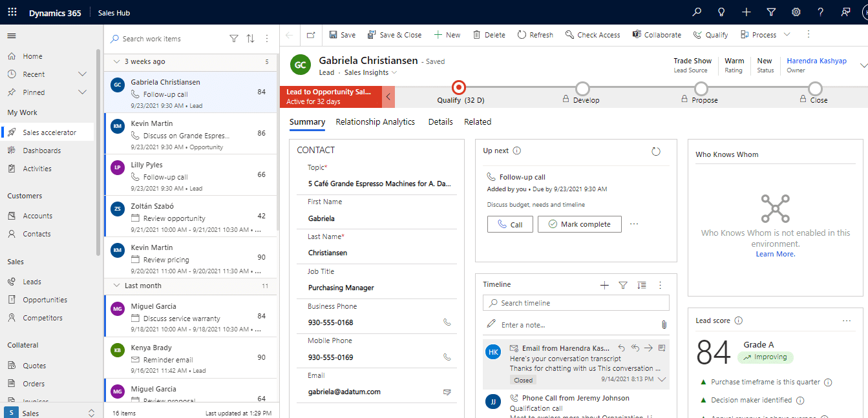Click the Search work items field

click(x=168, y=39)
